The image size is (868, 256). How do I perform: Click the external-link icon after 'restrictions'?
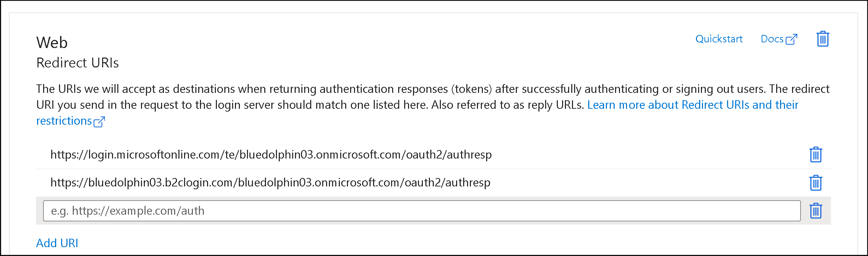[x=99, y=121]
